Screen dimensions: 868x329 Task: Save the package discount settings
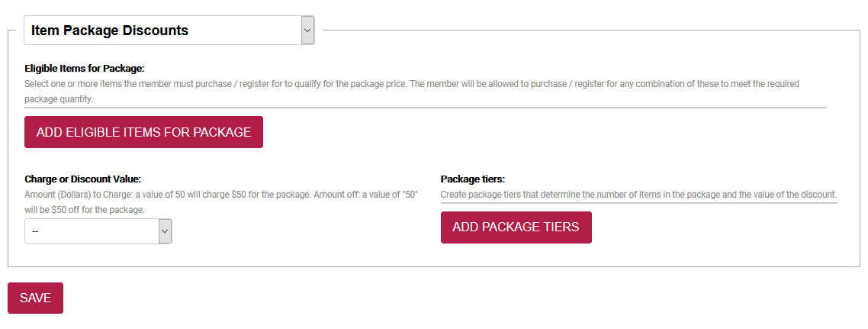tap(35, 298)
